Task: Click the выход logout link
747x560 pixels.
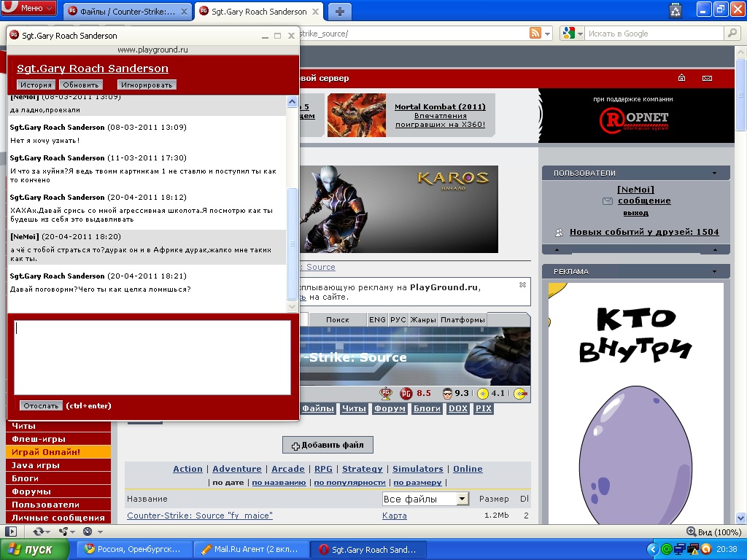Action: pyautogui.click(x=635, y=213)
